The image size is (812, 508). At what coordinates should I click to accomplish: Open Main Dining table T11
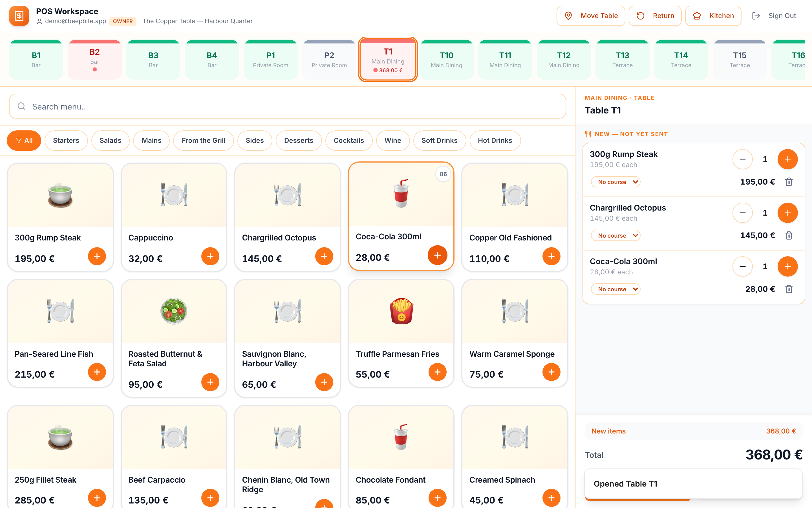pyautogui.click(x=505, y=60)
